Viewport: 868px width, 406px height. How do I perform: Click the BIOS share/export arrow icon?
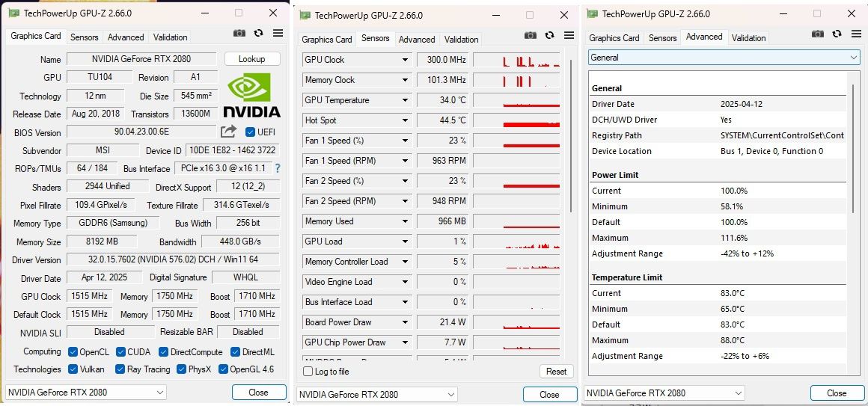pyautogui.click(x=228, y=132)
